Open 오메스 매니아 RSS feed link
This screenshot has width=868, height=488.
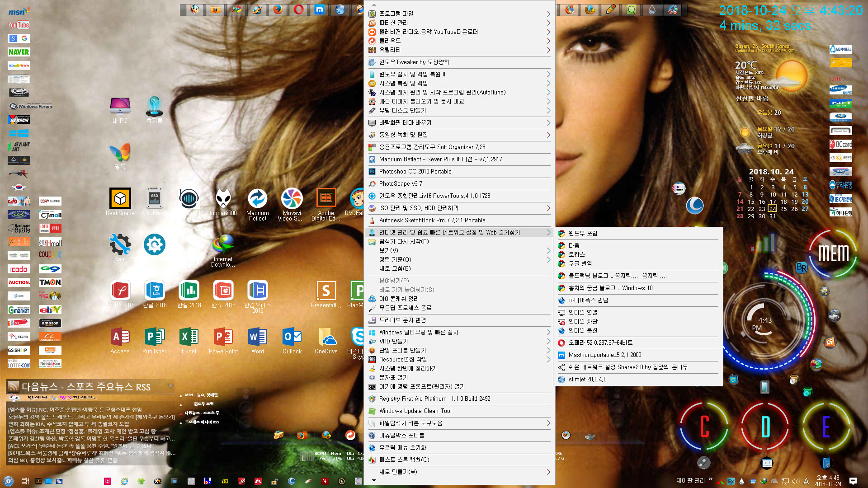[203, 422]
